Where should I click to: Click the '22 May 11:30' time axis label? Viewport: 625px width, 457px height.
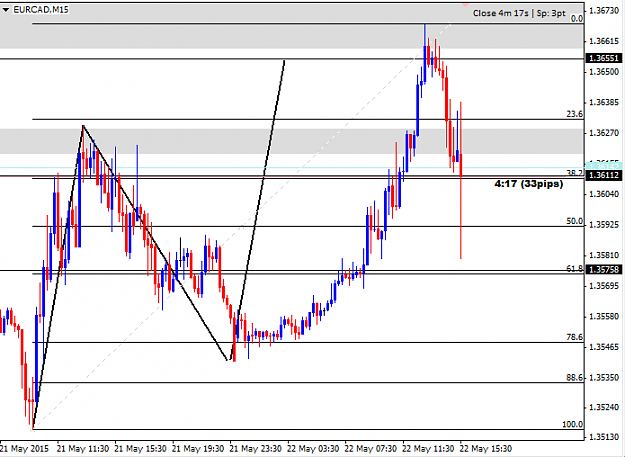[x=428, y=449]
